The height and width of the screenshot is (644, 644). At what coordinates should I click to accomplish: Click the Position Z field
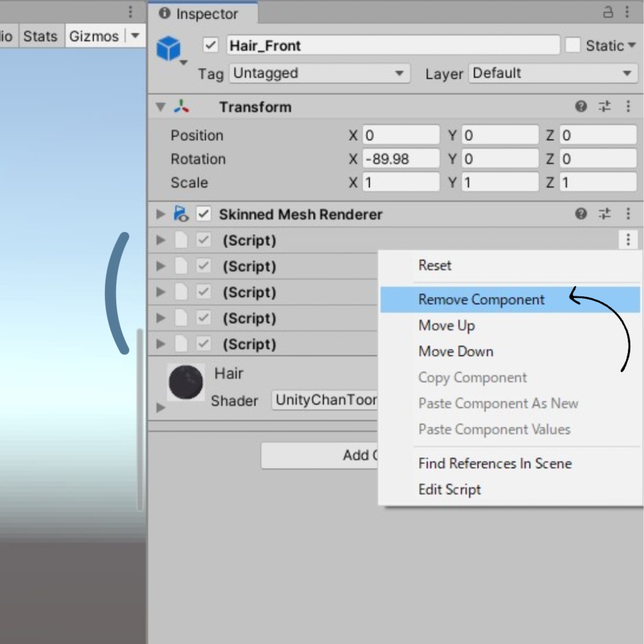tap(598, 135)
